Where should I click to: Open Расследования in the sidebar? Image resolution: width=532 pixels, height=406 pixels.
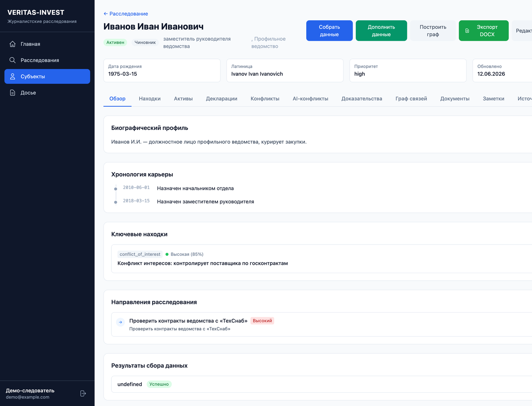[47, 60]
